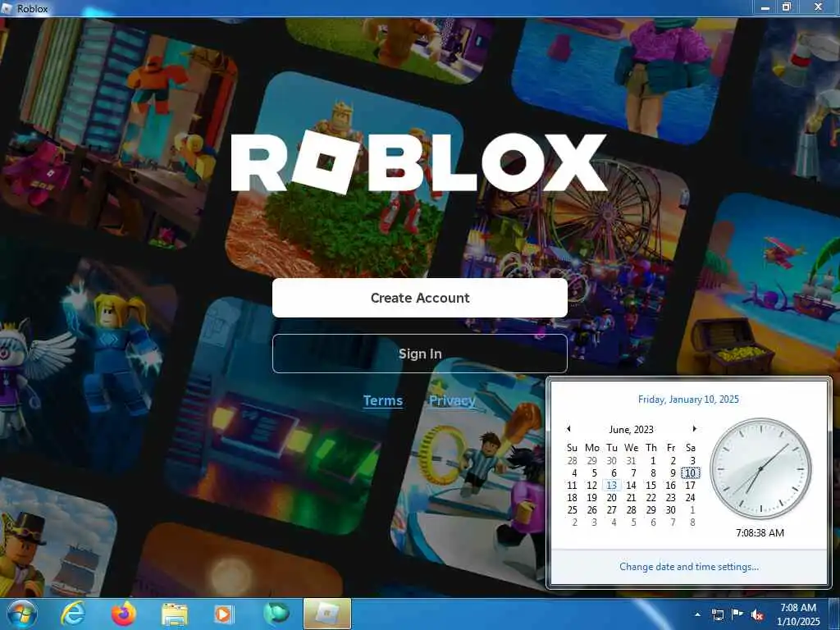Open Change date and time settings
Image resolution: width=840 pixels, height=630 pixels.
tap(688, 567)
